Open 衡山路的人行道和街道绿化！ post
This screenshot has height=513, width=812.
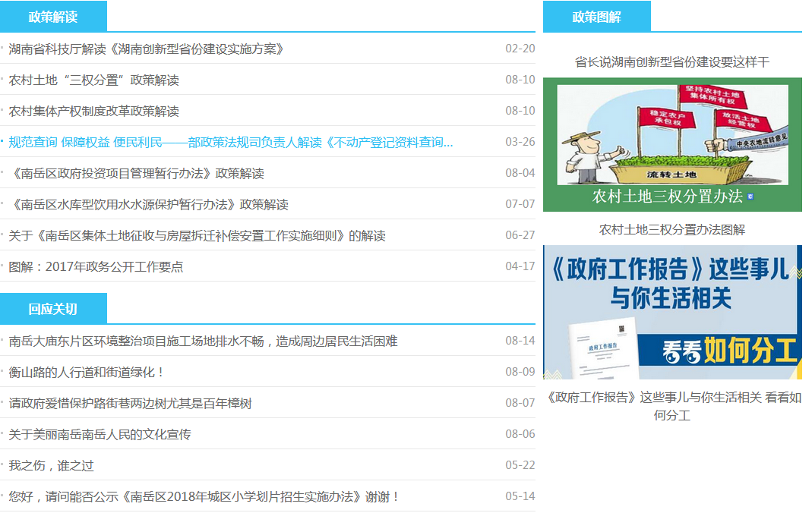pos(87,373)
